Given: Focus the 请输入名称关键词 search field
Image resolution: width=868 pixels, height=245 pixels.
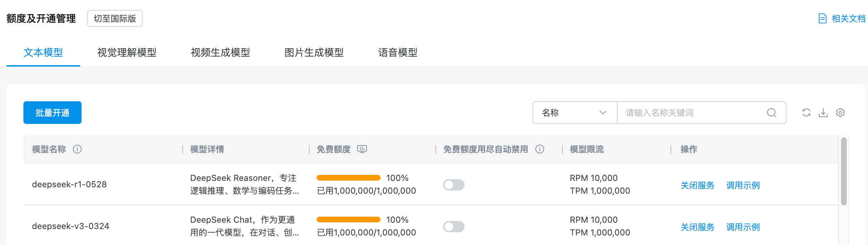Looking at the screenshot, I should pyautogui.click(x=691, y=113).
